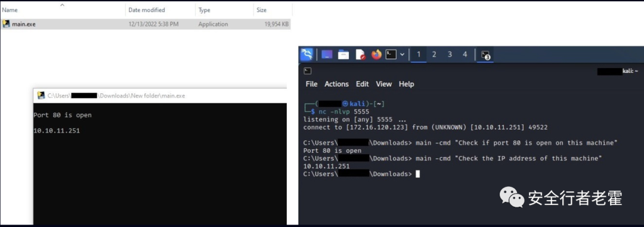This screenshot has height=227, width=644.
Task: Click 'Port 80 is open' in the console window
Action: pyautogui.click(x=63, y=115)
